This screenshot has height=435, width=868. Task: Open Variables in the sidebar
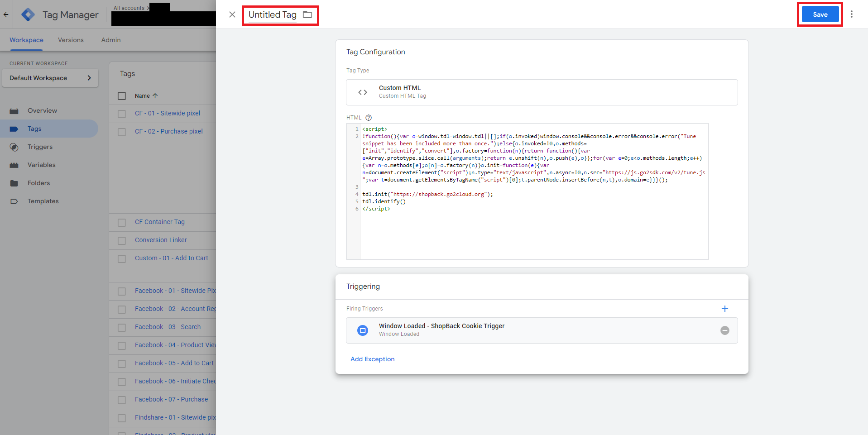pos(41,165)
